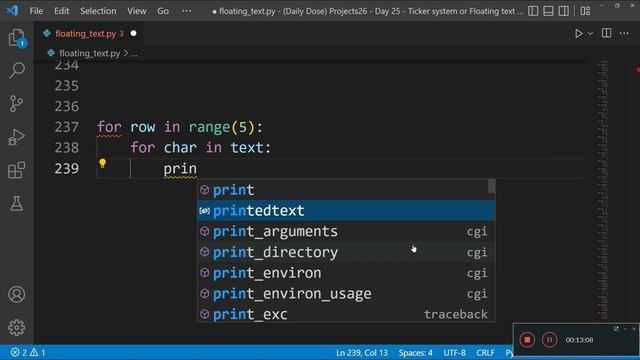Expand the overflow menu ellipsis in menu bar

tap(187, 11)
